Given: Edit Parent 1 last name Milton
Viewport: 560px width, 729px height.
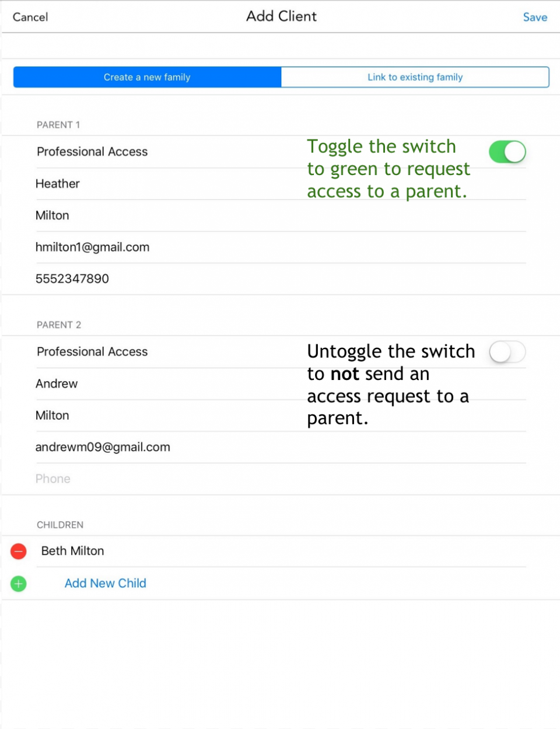Looking at the screenshot, I should [x=281, y=215].
